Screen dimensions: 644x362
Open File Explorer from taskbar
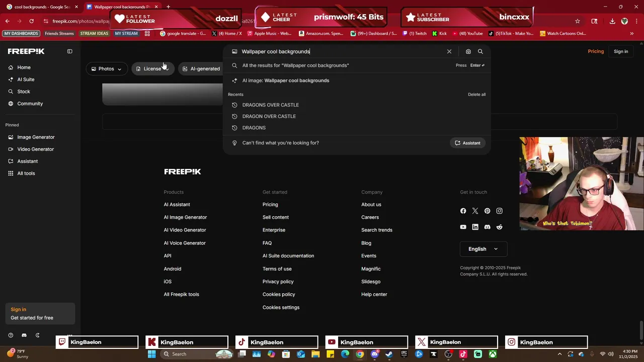[x=315, y=354]
